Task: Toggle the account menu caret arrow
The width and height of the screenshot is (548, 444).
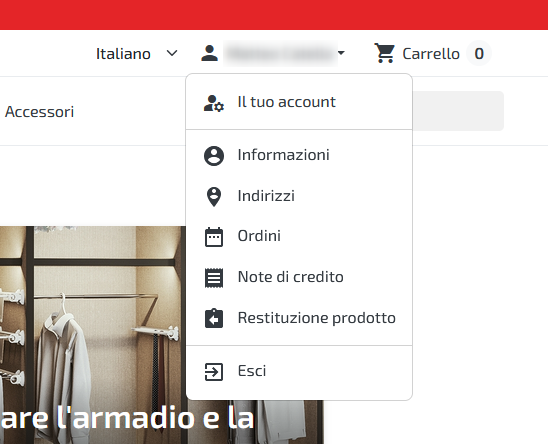Action: point(341,53)
